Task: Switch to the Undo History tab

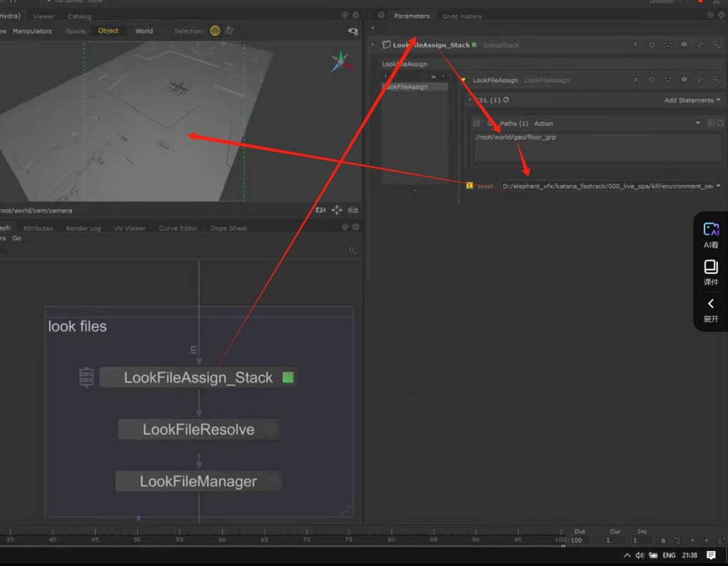Action: (462, 16)
